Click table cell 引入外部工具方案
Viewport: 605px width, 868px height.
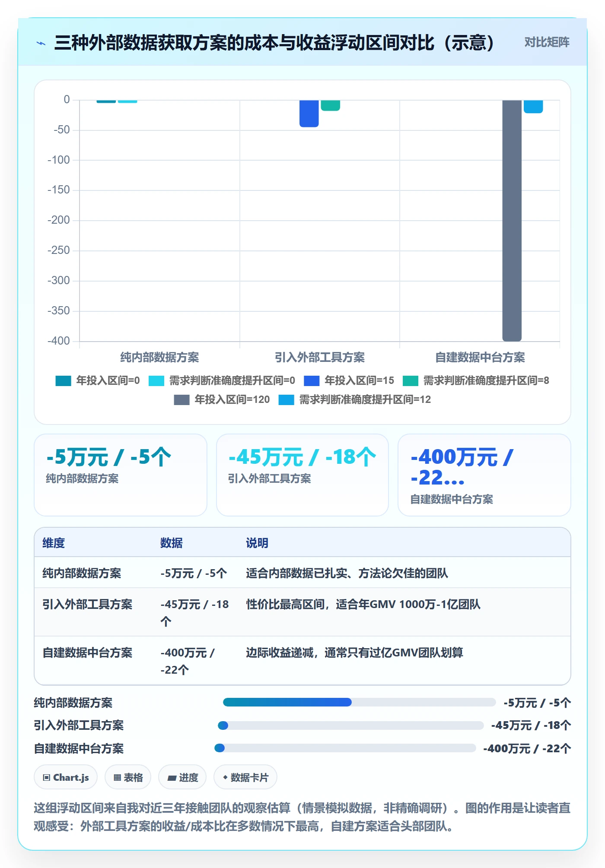87,604
